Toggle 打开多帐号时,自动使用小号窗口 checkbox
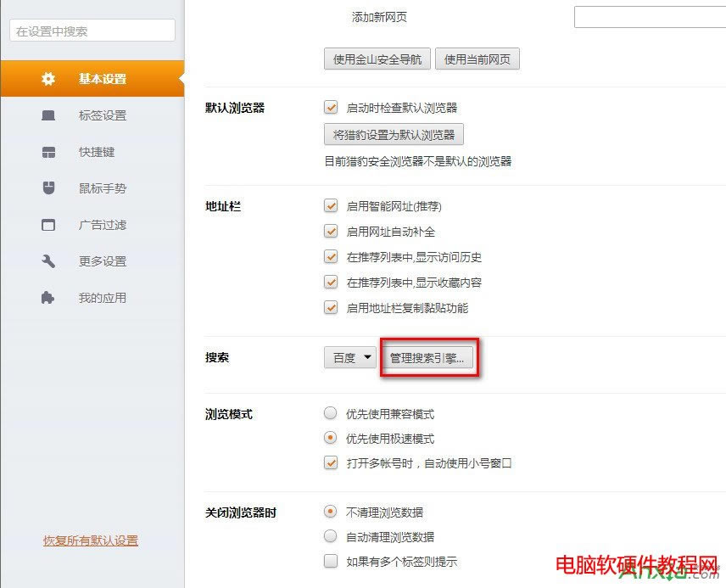Screen dimensions: 726x588 click(x=331, y=462)
